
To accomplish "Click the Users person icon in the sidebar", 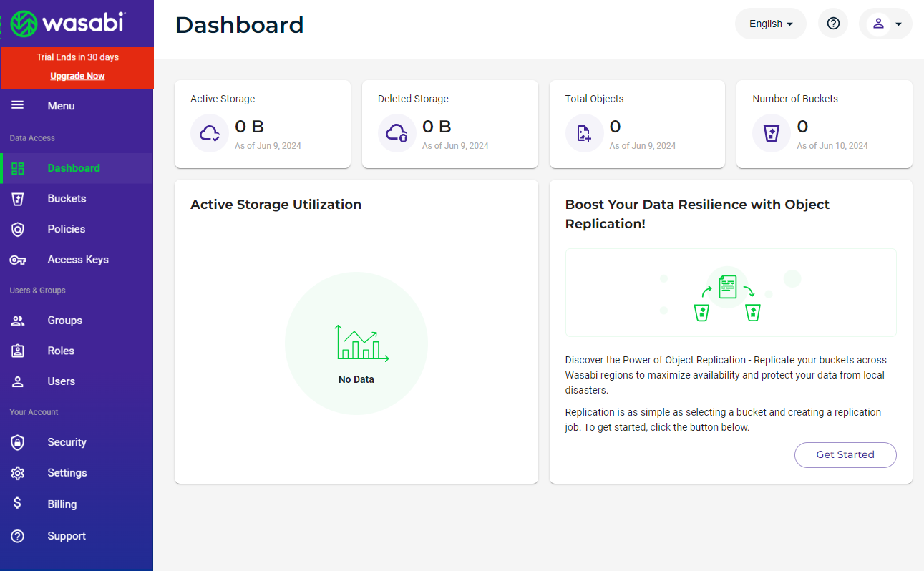I will point(18,381).
